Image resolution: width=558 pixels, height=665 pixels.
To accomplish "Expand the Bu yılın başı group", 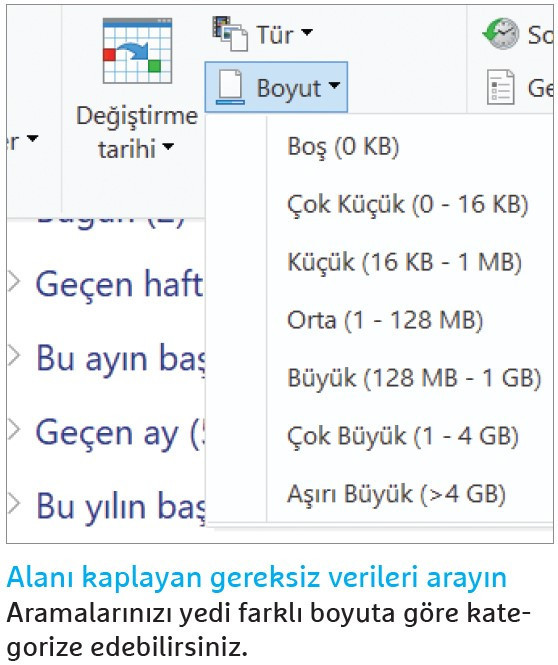I will (x=14, y=503).
